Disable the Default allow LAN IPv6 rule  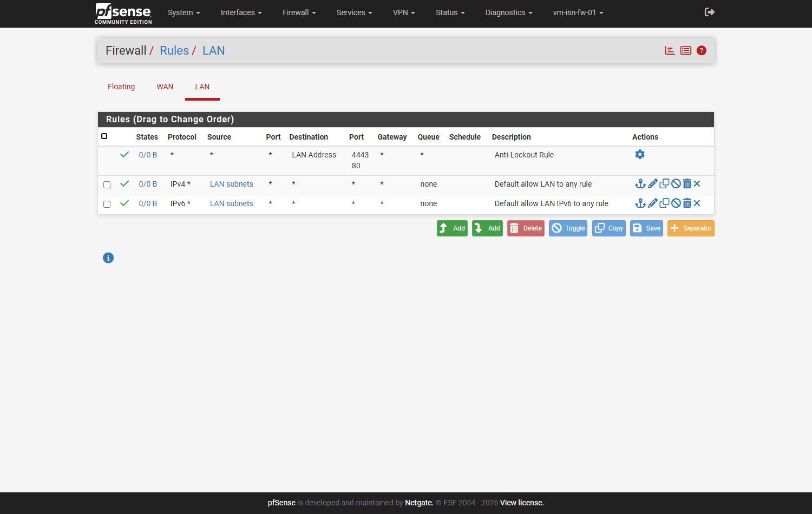click(x=676, y=203)
